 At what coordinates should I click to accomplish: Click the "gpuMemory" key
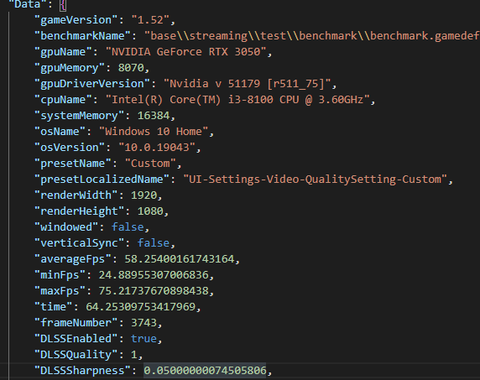click(x=69, y=68)
